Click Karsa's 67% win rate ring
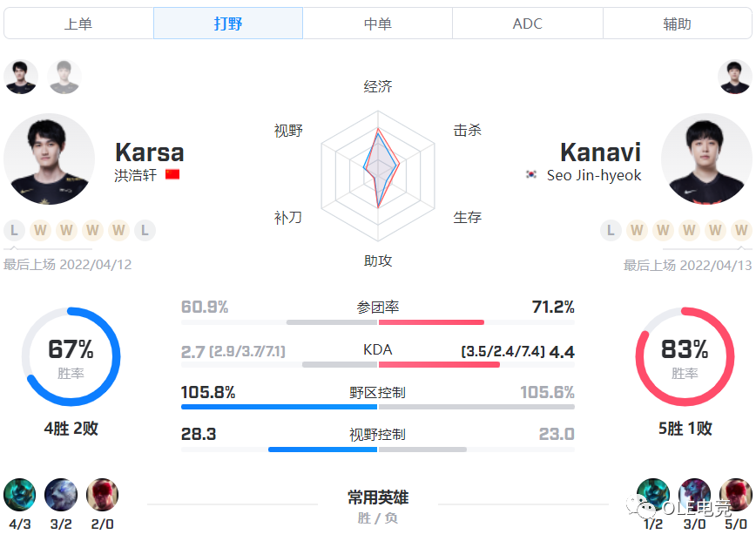This screenshot has height=541, width=756. point(71,356)
